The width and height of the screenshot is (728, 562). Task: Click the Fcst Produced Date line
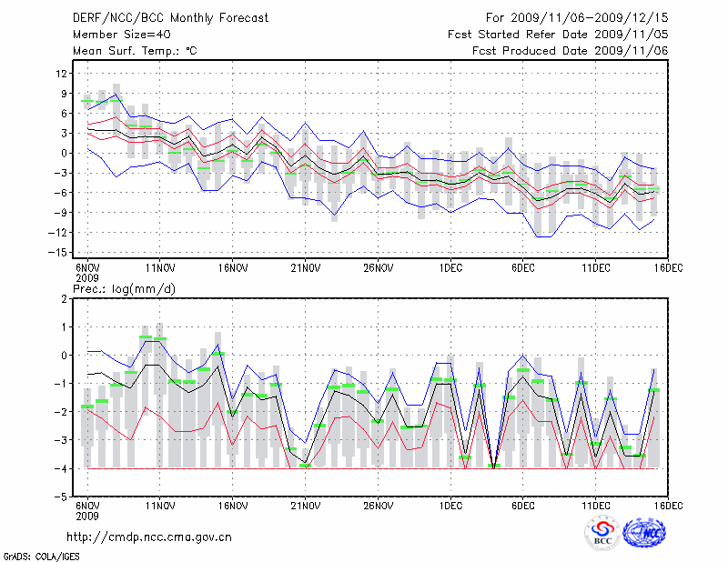point(570,51)
